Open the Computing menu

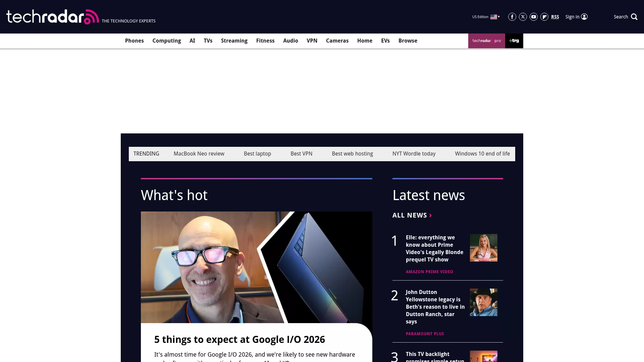click(166, 41)
